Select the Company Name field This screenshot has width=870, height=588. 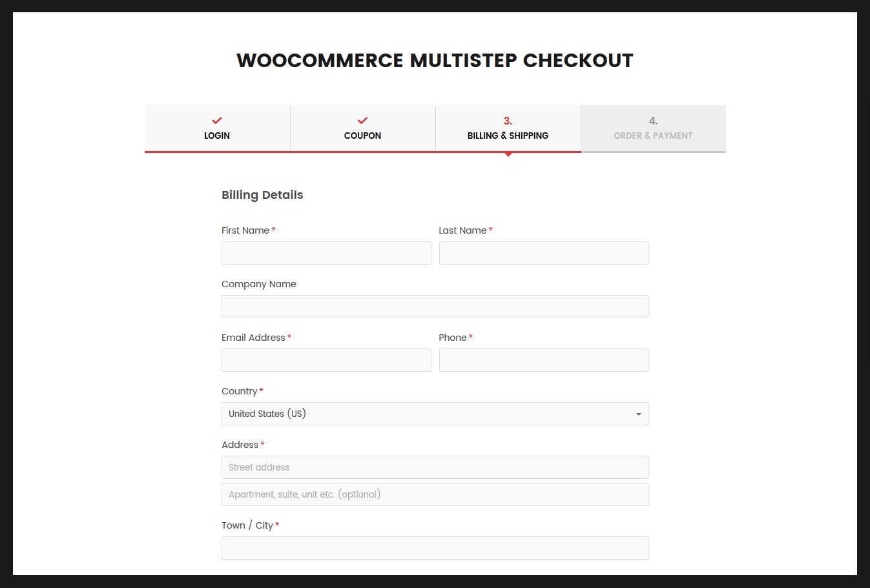point(435,306)
